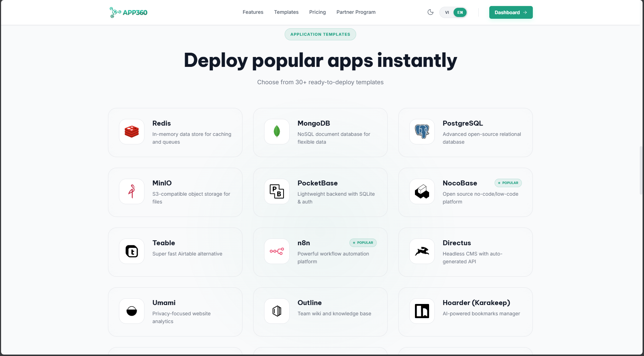Click the Directus rabbit icon
This screenshot has width=644, height=356.
pyautogui.click(x=422, y=251)
